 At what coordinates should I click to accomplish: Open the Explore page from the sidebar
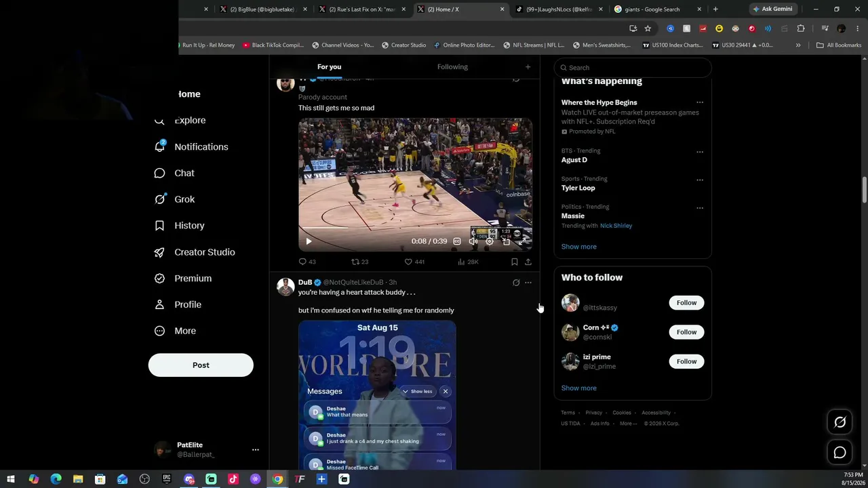180,120
